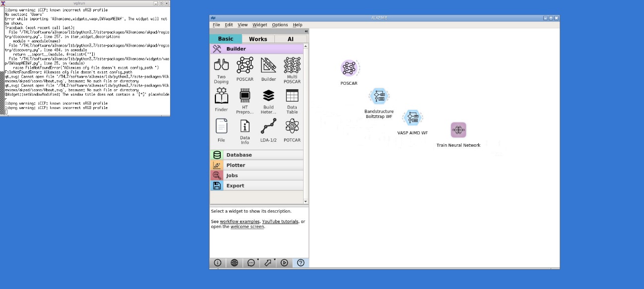Viewport: 644px width, 289px height.
Task: Select the Finder widget icon
Action: coord(221,95)
